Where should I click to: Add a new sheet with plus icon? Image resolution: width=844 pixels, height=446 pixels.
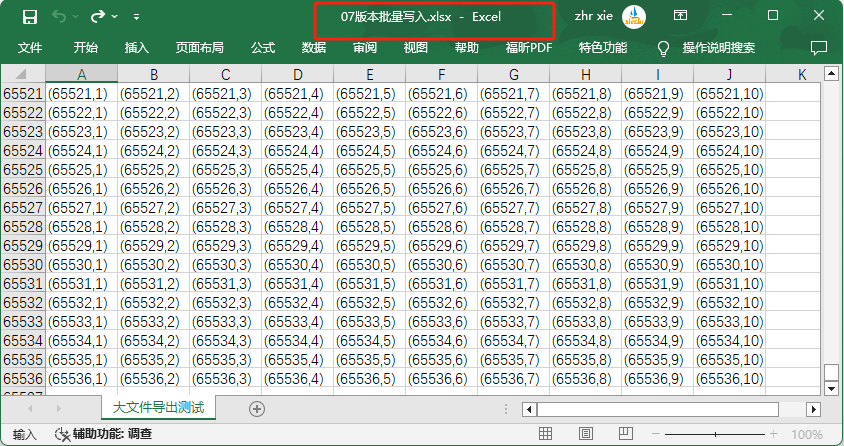(257, 408)
